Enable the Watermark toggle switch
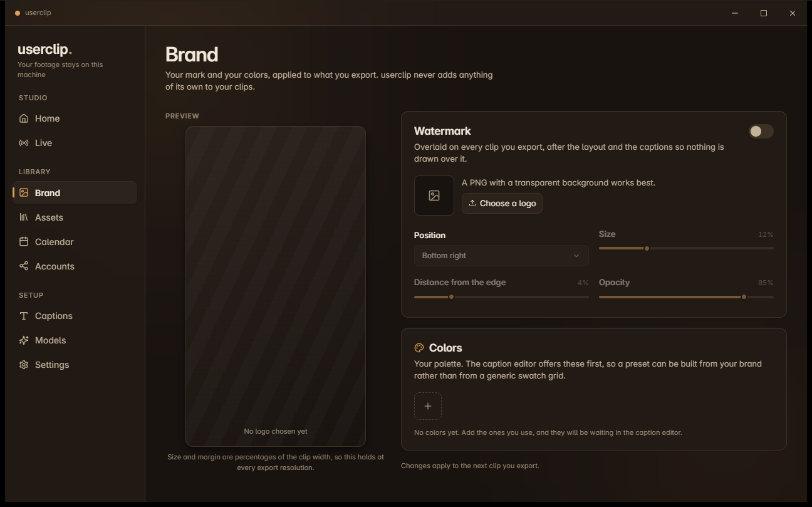The image size is (812, 507). (761, 131)
